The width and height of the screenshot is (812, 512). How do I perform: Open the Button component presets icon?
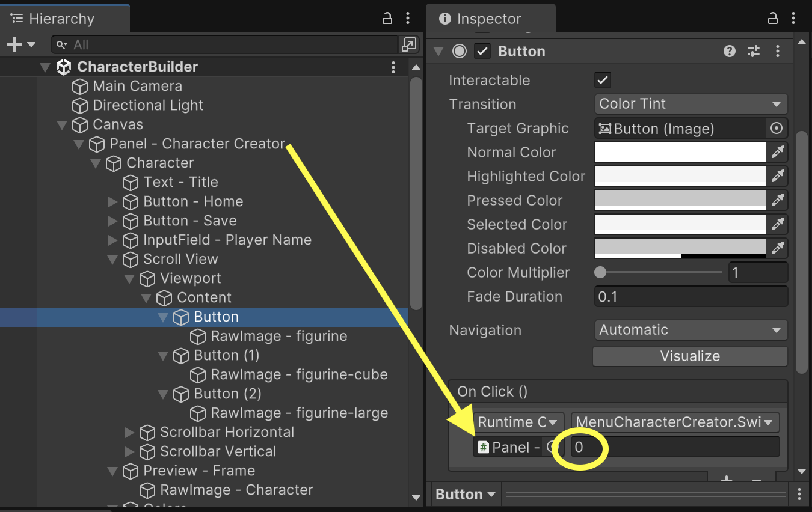(x=754, y=51)
